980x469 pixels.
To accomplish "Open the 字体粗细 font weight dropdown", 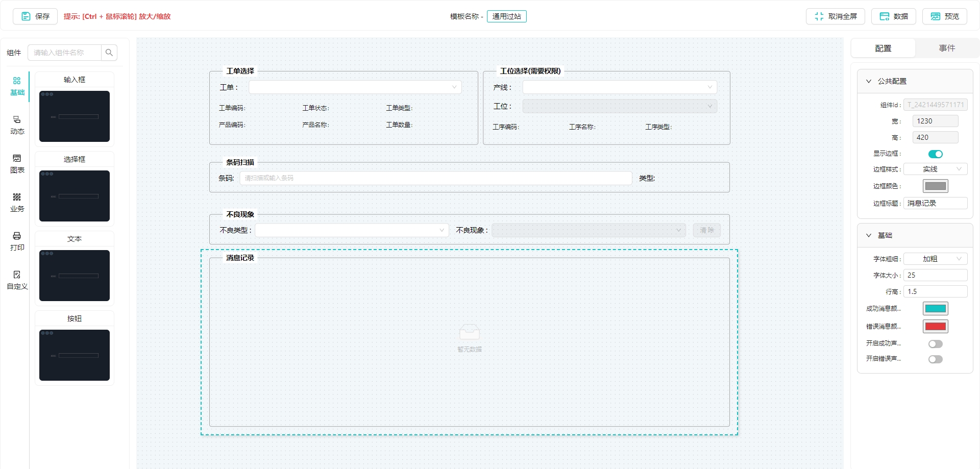I will pos(935,259).
